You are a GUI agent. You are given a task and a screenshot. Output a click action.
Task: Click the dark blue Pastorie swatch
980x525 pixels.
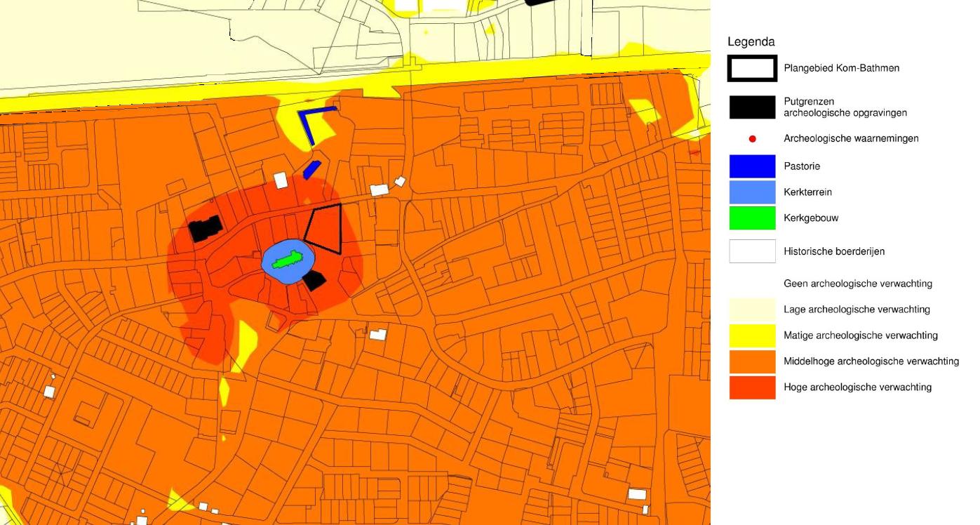point(752,166)
